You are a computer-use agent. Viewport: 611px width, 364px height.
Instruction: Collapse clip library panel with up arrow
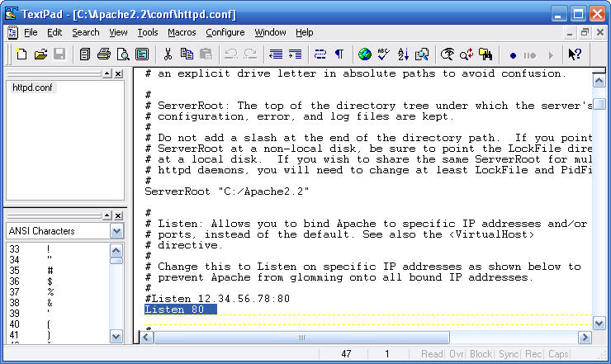[x=107, y=215]
